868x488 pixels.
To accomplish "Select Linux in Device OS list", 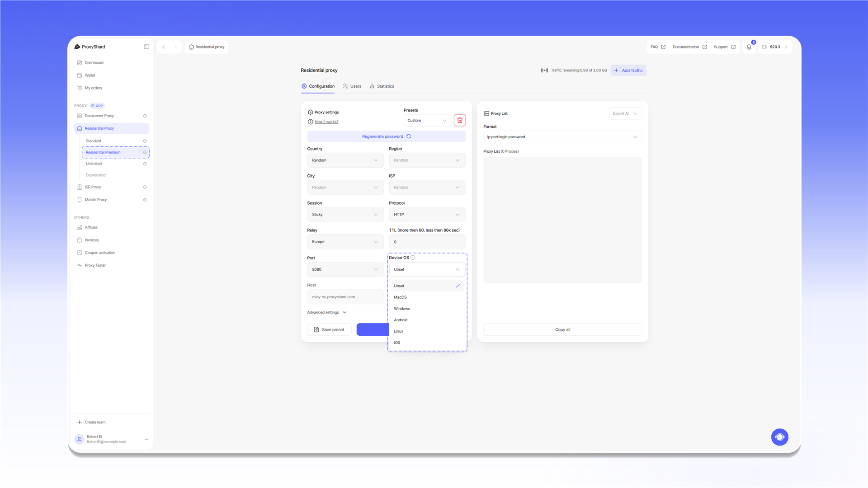I will point(427,331).
